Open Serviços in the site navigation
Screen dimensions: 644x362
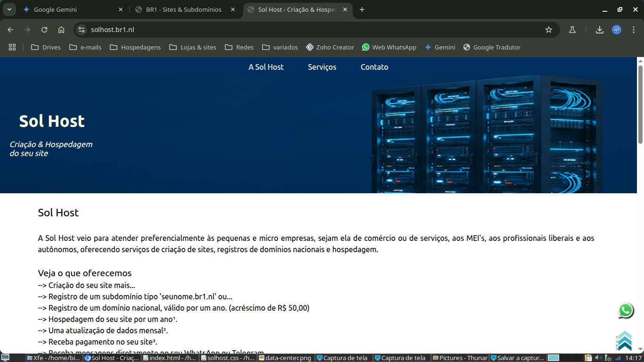click(322, 67)
